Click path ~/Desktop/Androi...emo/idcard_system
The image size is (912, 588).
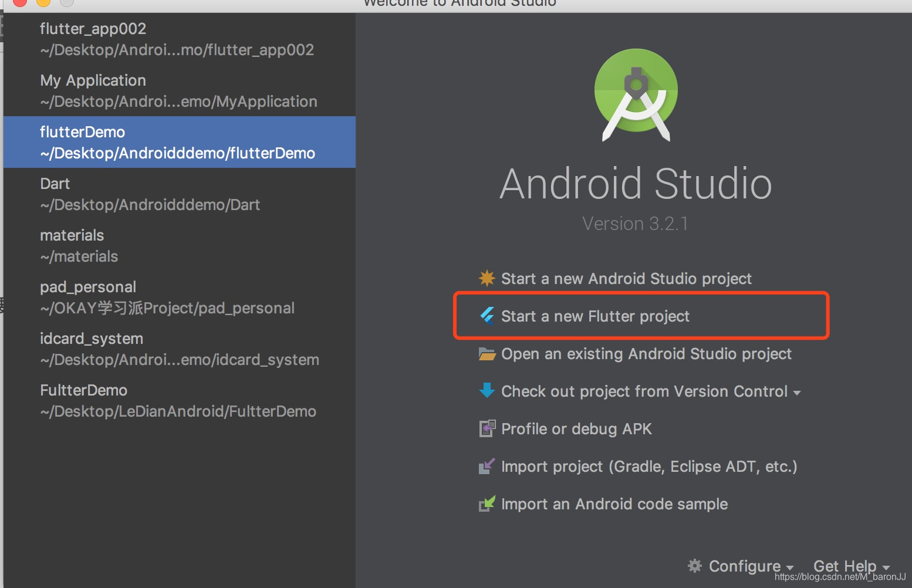[180, 360]
